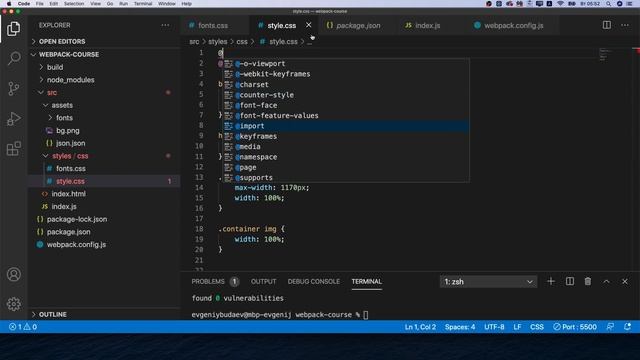Open the feedback icon in status bar
This screenshot has width=640, height=360.
610,327
